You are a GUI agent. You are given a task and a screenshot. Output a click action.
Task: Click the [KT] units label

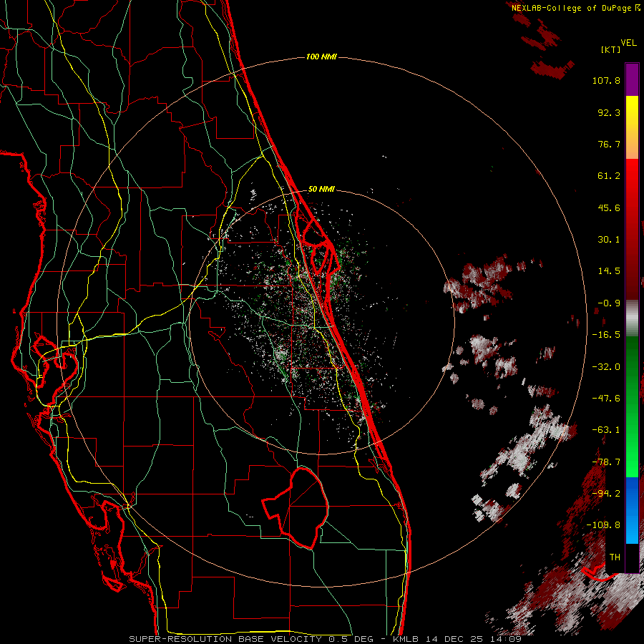coord(610,49)
